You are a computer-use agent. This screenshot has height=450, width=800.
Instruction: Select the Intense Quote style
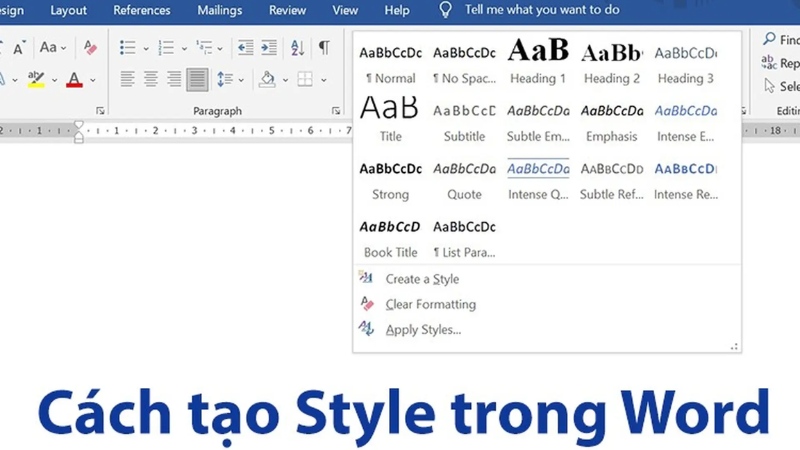point(538,180)
